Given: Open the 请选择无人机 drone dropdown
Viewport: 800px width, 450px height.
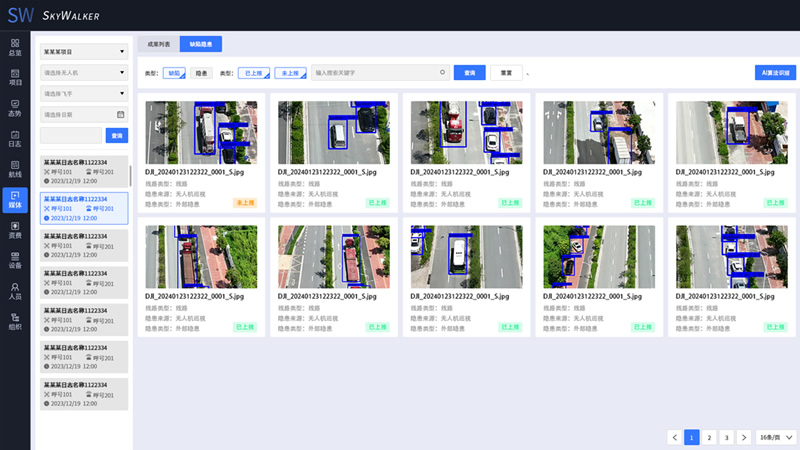Looking at the screenshot, I should pyautogui.click(x=83, y=72).
